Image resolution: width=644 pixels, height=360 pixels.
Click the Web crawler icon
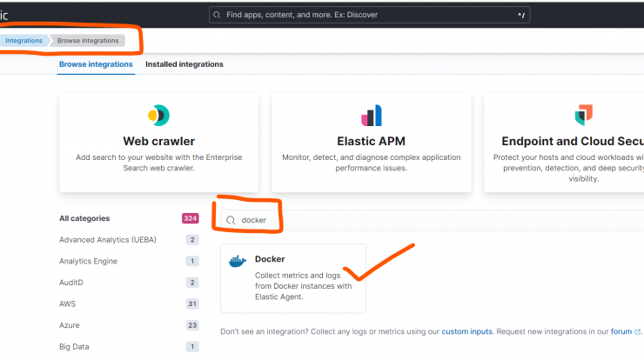(x=158, y=116)
